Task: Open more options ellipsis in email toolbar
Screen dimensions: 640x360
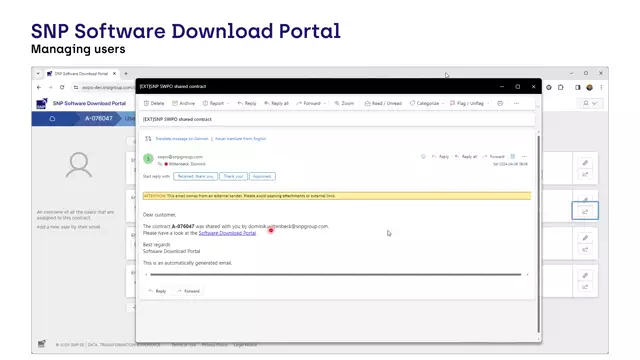Action: pos(516,103)
